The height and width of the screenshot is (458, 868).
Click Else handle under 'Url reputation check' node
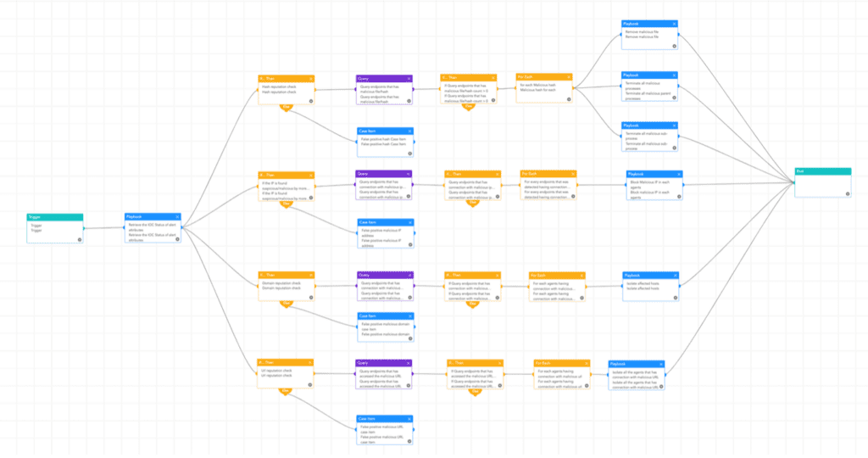(287, 391)
